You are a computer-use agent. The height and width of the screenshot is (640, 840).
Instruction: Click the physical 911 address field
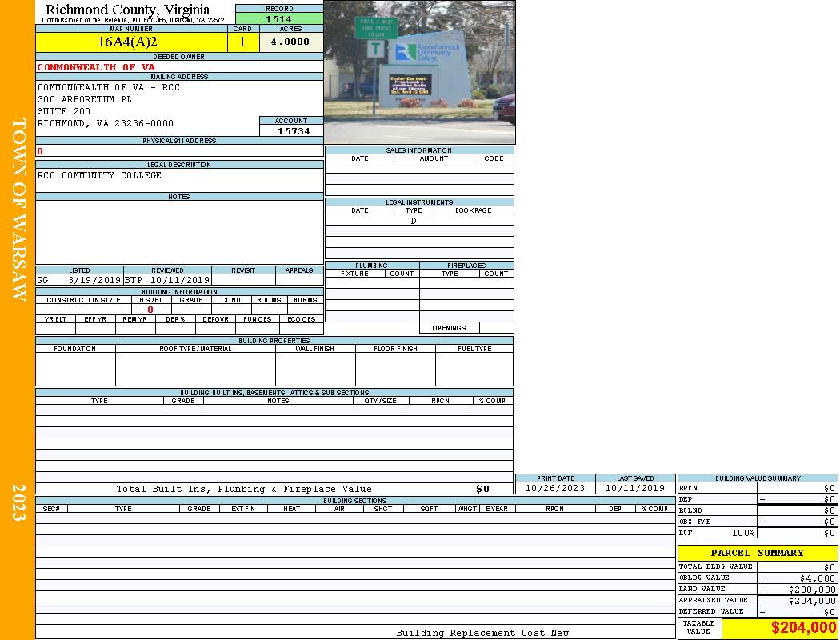point(179,151)
